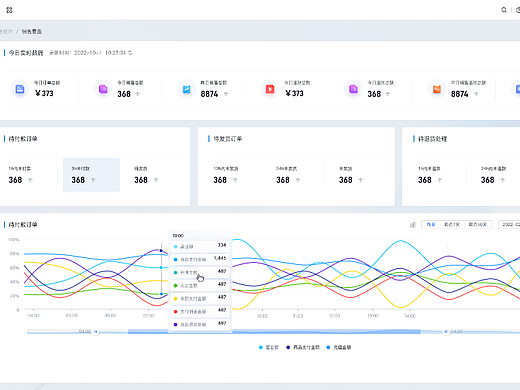Click the red-dot tooltip row with 487
520x390 pixels.
pos(200,311)
